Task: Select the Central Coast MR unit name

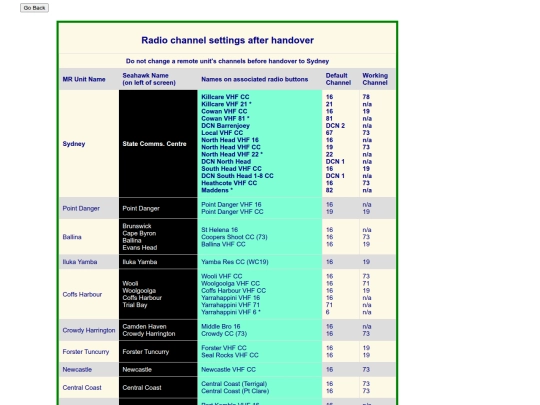Action: (82, 388)
